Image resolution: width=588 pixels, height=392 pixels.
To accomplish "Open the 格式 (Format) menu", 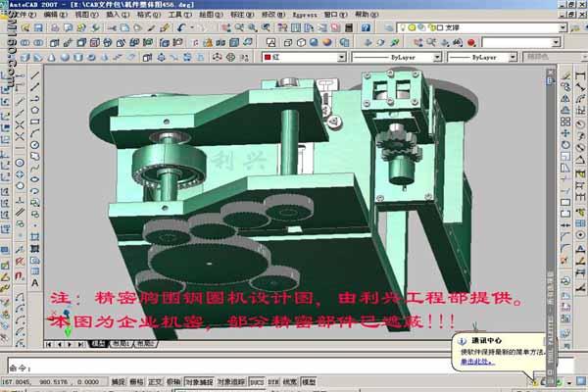I will (149, 15).
